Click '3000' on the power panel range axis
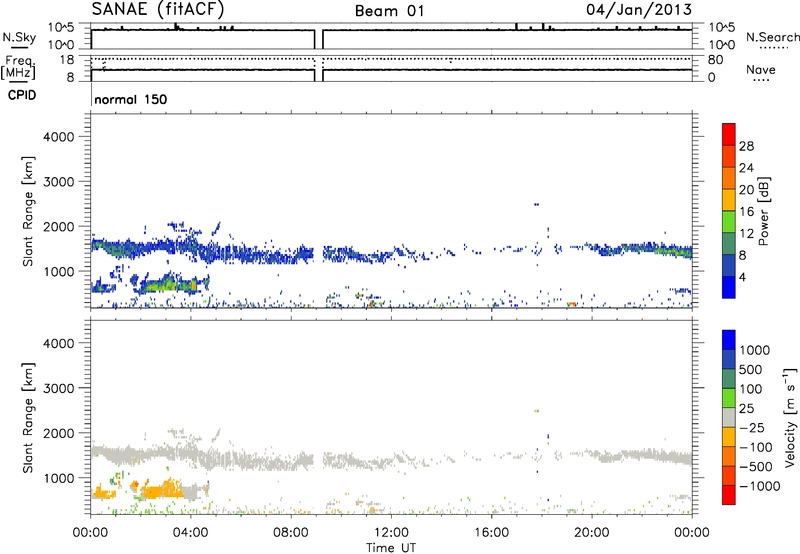Viewport: 800px width, 554px height. coord(58,182)
